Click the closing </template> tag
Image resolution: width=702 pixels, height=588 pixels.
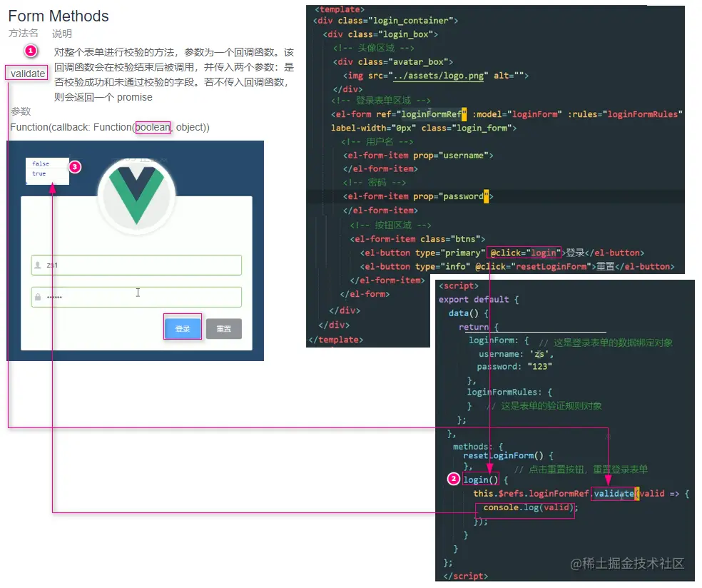336,340
